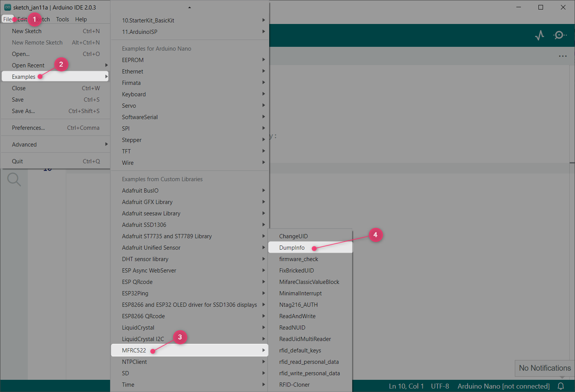Open the SPI examples submenu
This screenshot has height=392, width=575.
[x=190, y=129]
